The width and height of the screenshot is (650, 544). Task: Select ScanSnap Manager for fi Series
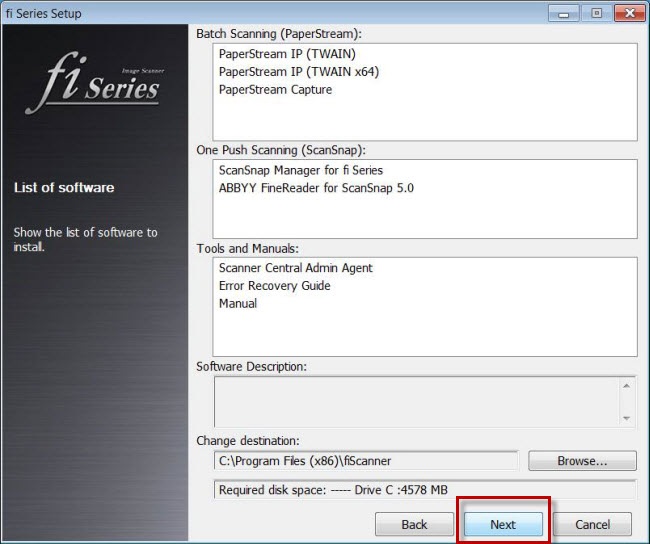pos(300,170)
